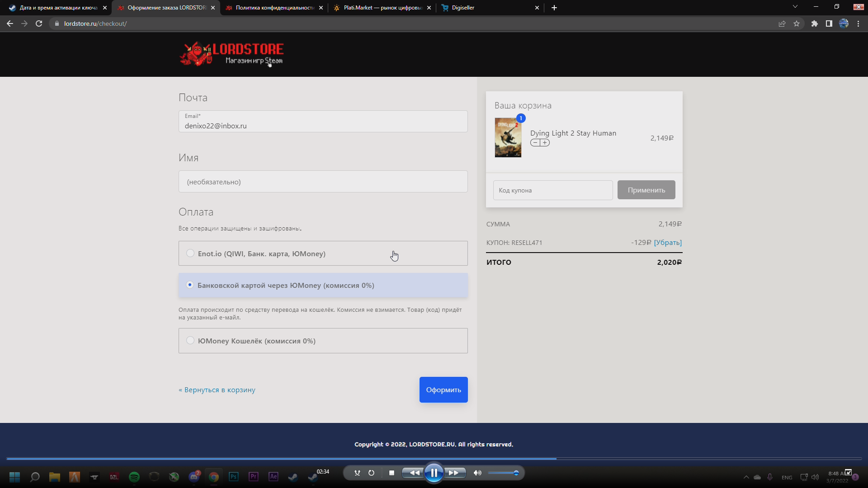Open the OneDrive cloud tray icon
The width and height of the screenshot is (868, 488).
click(x=757, y=477)
